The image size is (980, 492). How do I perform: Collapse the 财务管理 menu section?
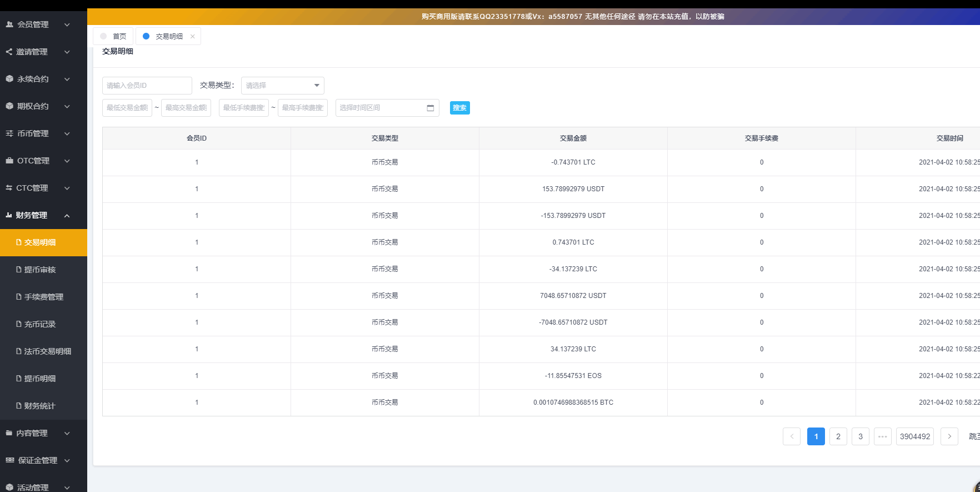(67, 216)
